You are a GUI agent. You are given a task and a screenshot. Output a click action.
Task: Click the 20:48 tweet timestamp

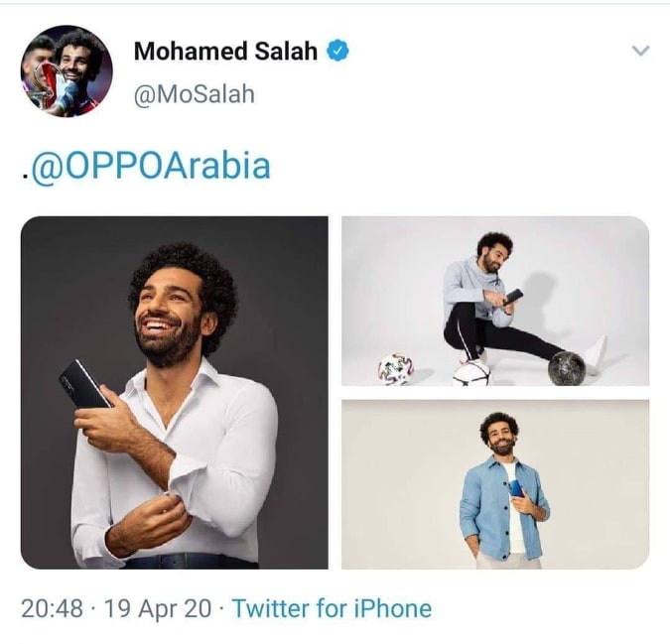pos(52,607)
